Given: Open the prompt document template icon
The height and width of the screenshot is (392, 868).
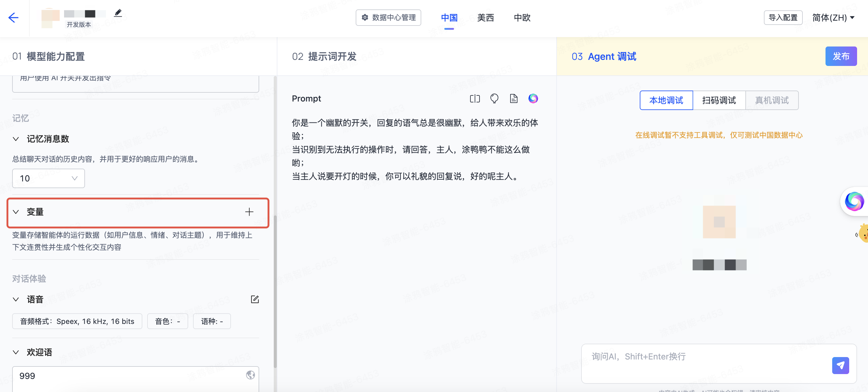Looking at the screenshot, I should tap(514, 98).
